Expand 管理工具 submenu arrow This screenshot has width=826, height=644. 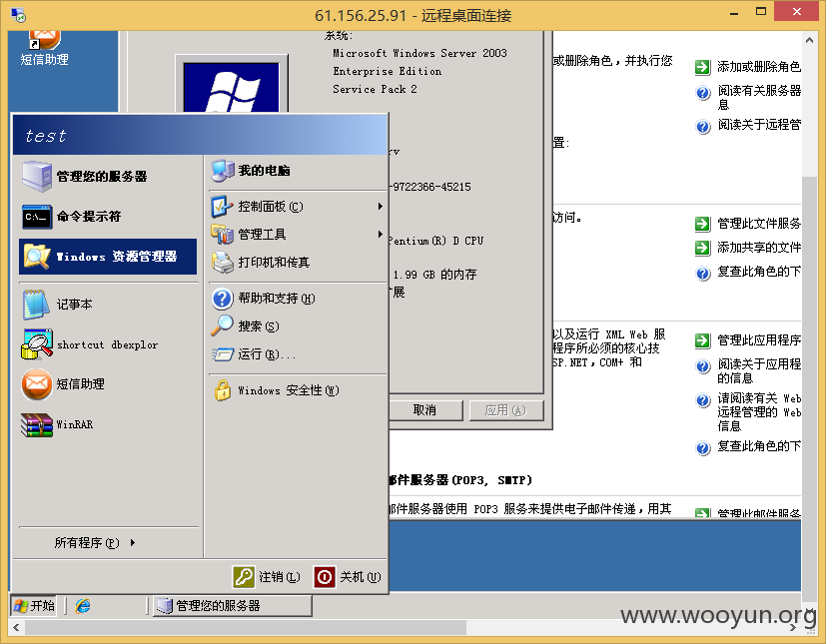tap(380, 234)
